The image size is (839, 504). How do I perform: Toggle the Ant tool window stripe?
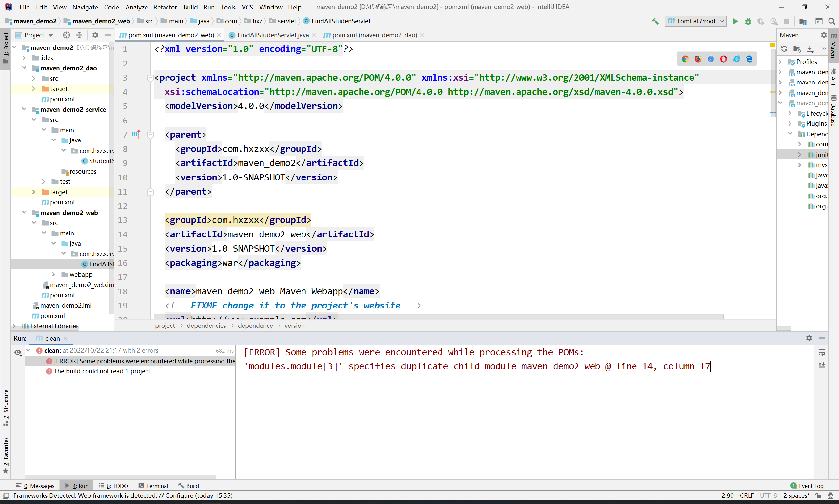coord(833,77)
